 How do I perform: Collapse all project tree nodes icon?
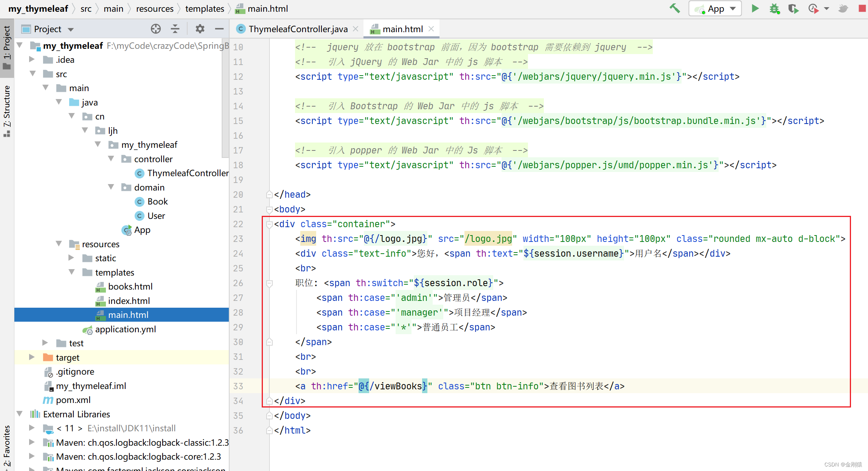pos(175,29)
